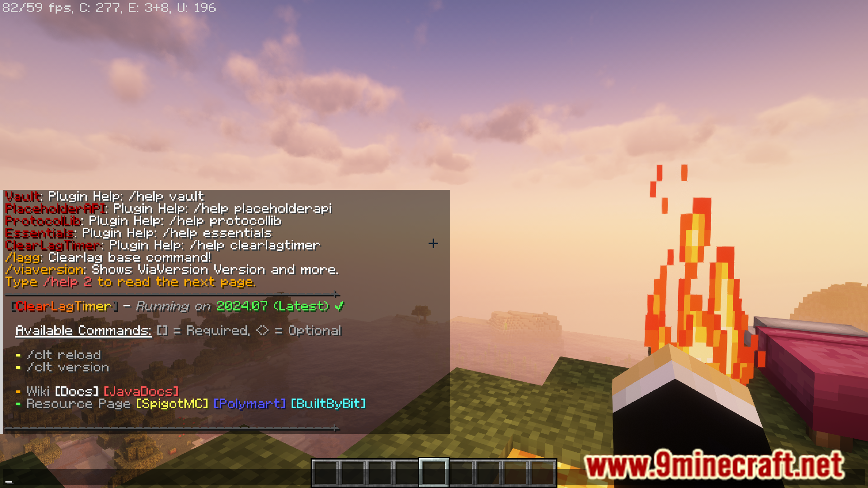
Task: Click the Essentials plugin help entry
Action: [137, 232]
